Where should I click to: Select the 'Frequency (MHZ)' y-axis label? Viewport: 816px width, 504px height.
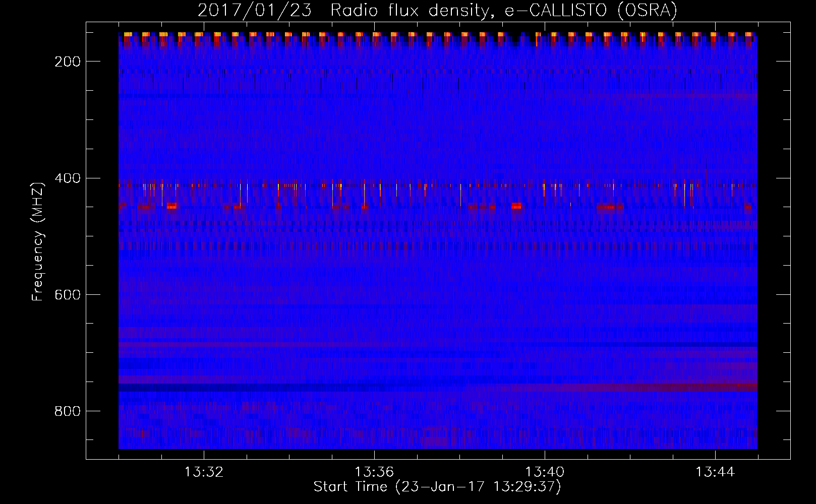point(38,241)
